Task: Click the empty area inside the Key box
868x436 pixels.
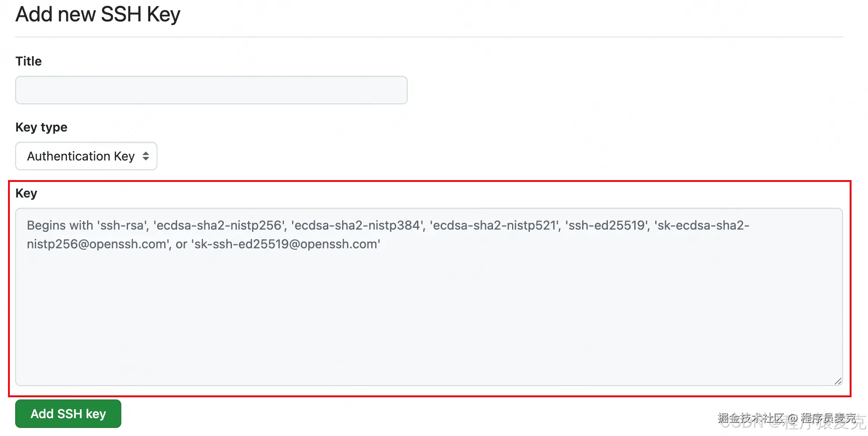Action: pos(428,321)
